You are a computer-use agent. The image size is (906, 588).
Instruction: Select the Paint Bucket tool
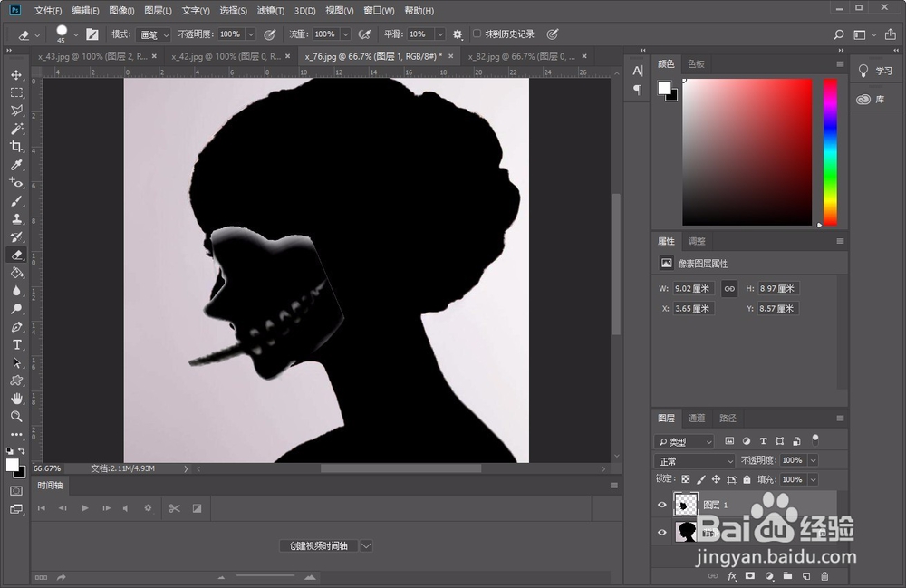pos(16,273)
